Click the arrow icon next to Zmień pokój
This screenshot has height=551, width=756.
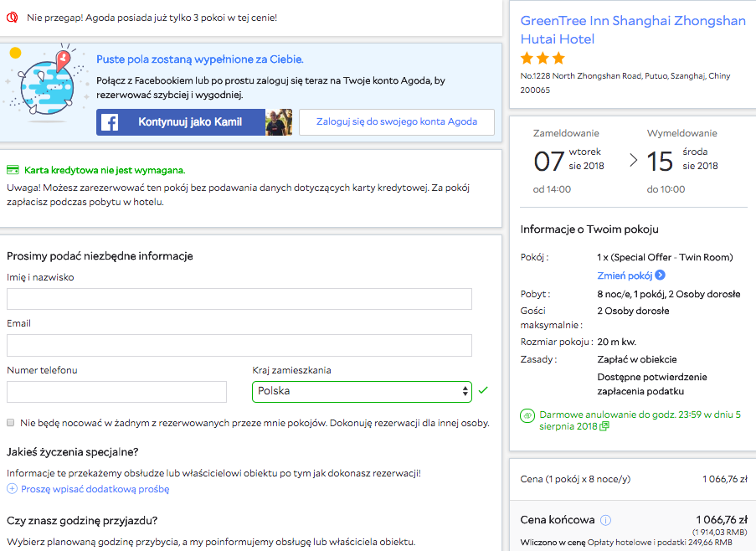click(661, 275)
